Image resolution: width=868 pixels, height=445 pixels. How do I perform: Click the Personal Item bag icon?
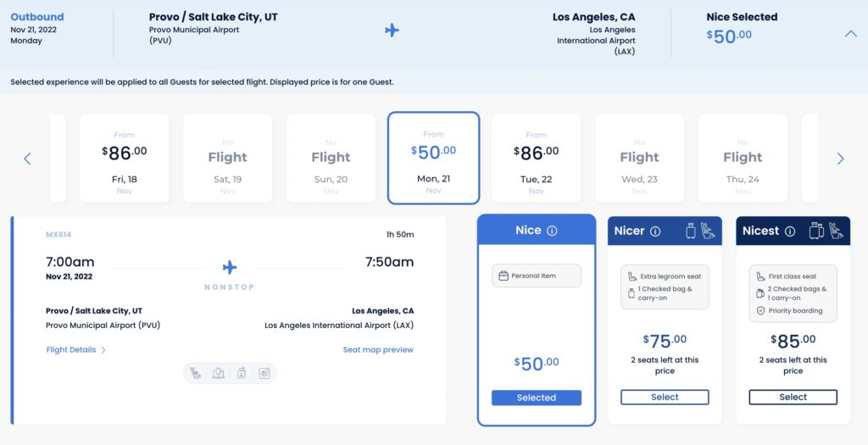click(x=504, y=275)
